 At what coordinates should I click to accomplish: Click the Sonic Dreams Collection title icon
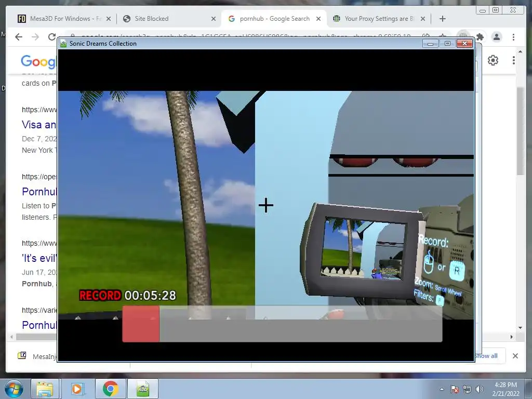tap(63, 44)
